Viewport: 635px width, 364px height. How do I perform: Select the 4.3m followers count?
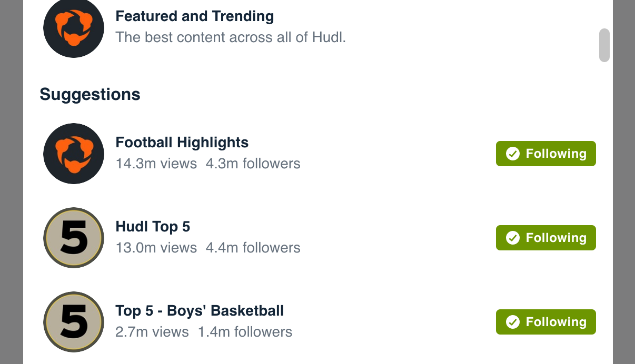253,164
